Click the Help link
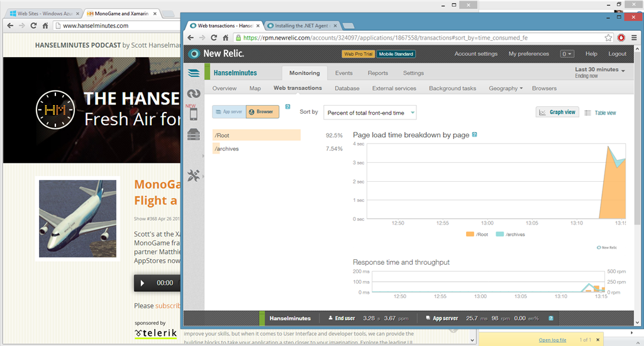 click(x=591, y=54)
